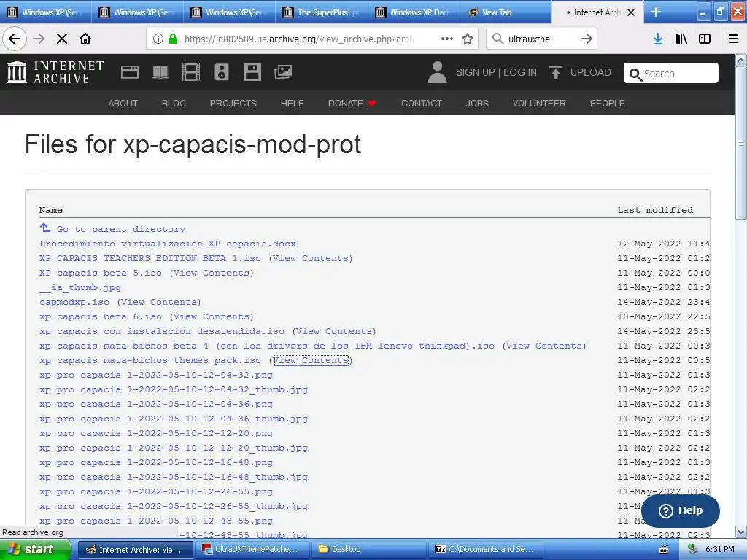Viewport: 747px width, 560px height.
Task: Open the Software floppy disk icon
Action: pos(252,72)
